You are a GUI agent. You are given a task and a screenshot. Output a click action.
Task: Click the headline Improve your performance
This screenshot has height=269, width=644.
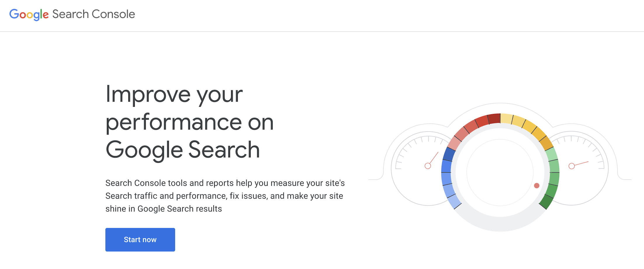[189, 122]
